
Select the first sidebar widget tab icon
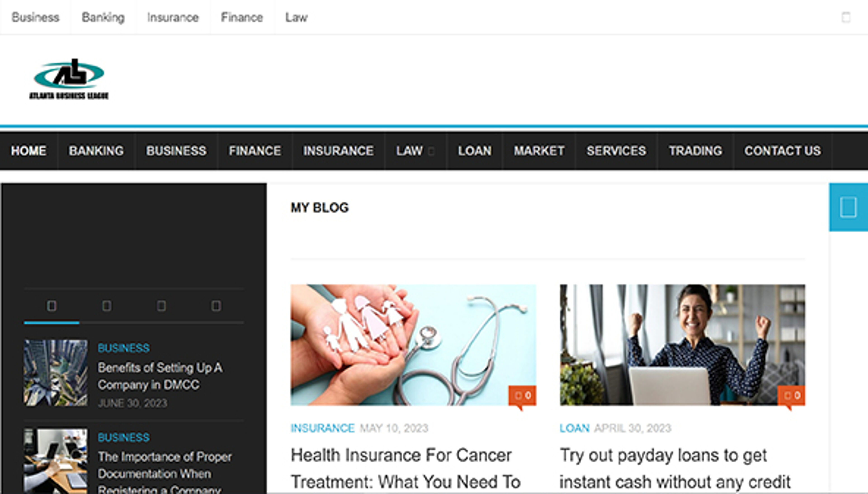(52, 306)
